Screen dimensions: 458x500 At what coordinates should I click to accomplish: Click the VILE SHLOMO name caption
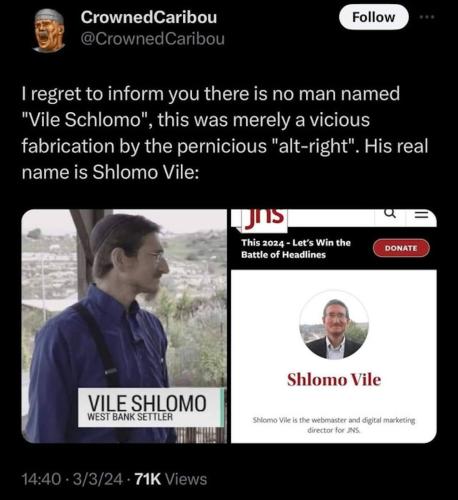point(147,403)
